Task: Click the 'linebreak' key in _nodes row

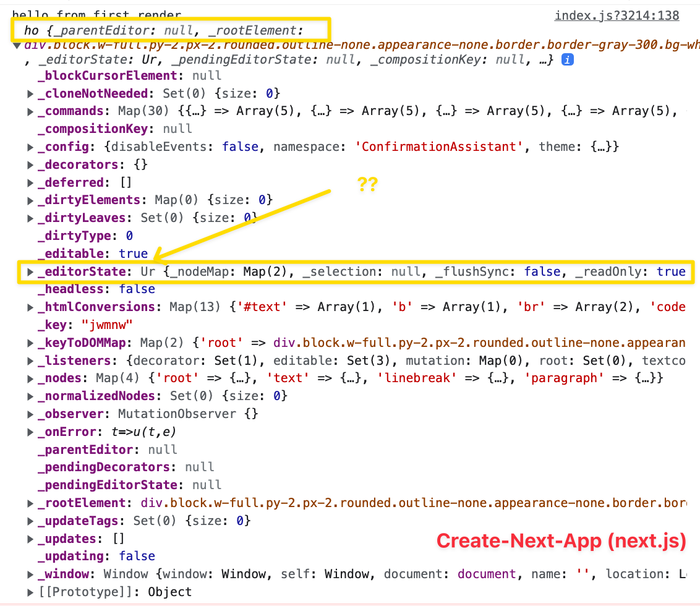Action: pyautogui.click(x=417, y=378)
